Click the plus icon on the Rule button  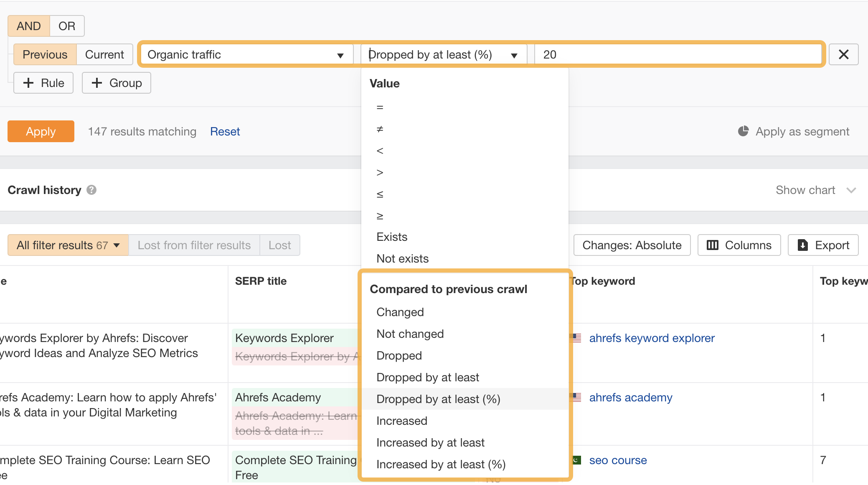coord(28,83)
